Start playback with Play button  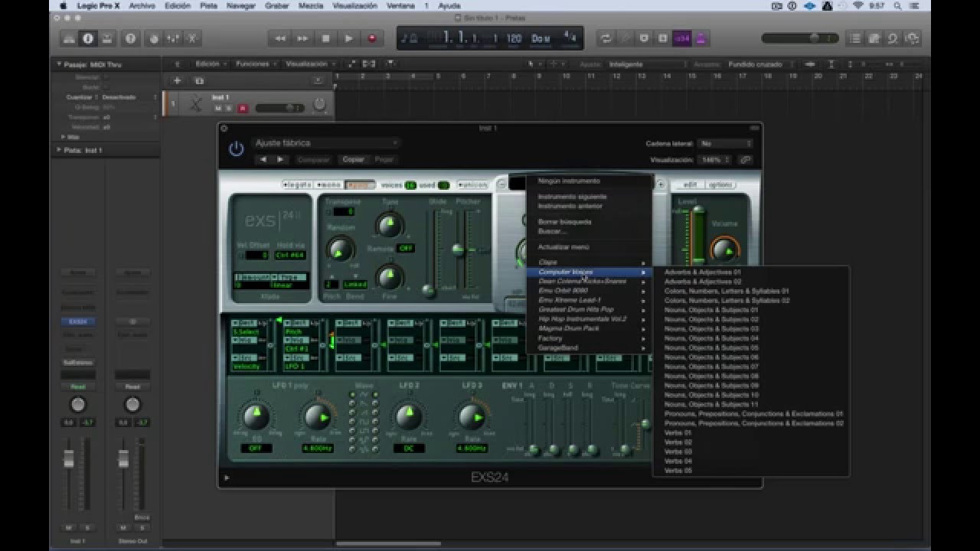[x=349, y=38]
